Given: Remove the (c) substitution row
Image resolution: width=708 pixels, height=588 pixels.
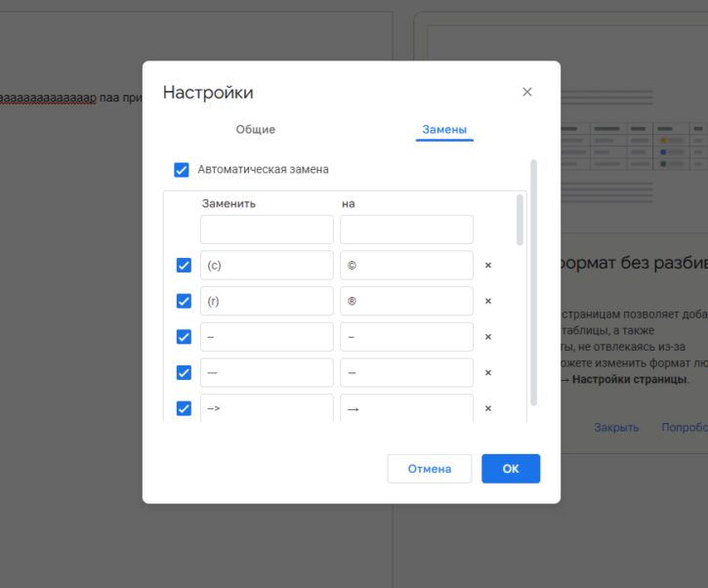Looking at the screenshot, I should (x=488, y=266).
